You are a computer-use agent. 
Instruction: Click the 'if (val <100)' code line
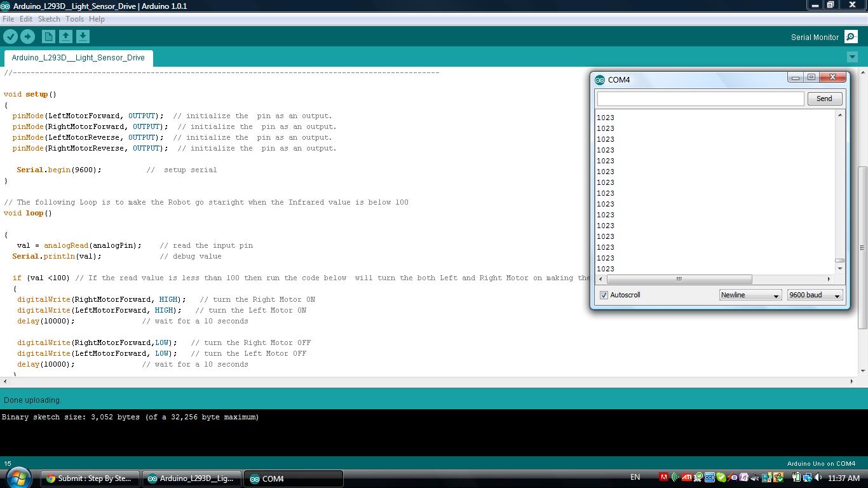(41, 278)
